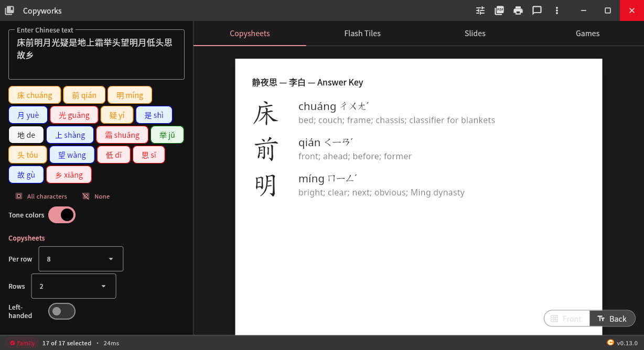
Task: Open the Per row dropdown
Action: click(x=80, y=258)
